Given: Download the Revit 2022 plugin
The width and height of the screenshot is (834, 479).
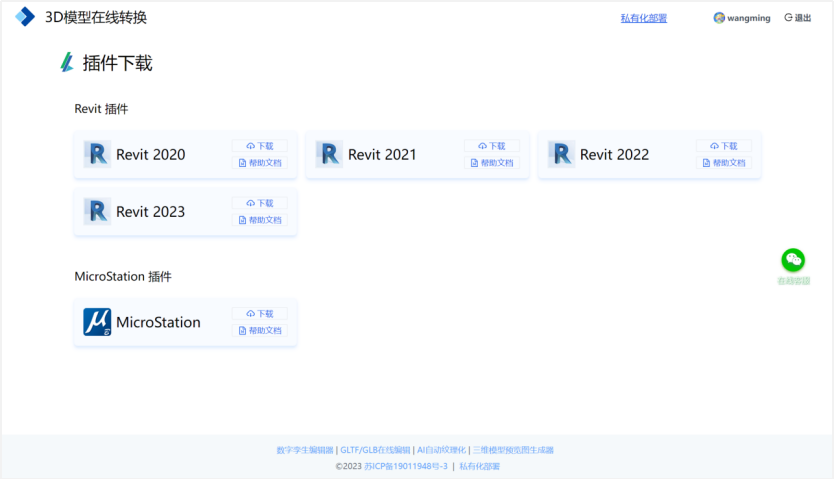Looking at the screenshot, I should tap(723, 146).
